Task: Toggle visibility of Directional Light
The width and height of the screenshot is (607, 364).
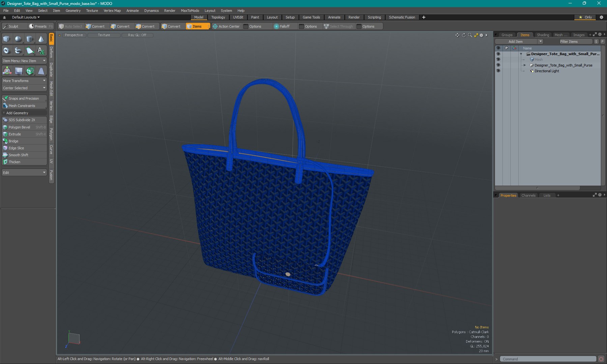Action: coord(498,71)
